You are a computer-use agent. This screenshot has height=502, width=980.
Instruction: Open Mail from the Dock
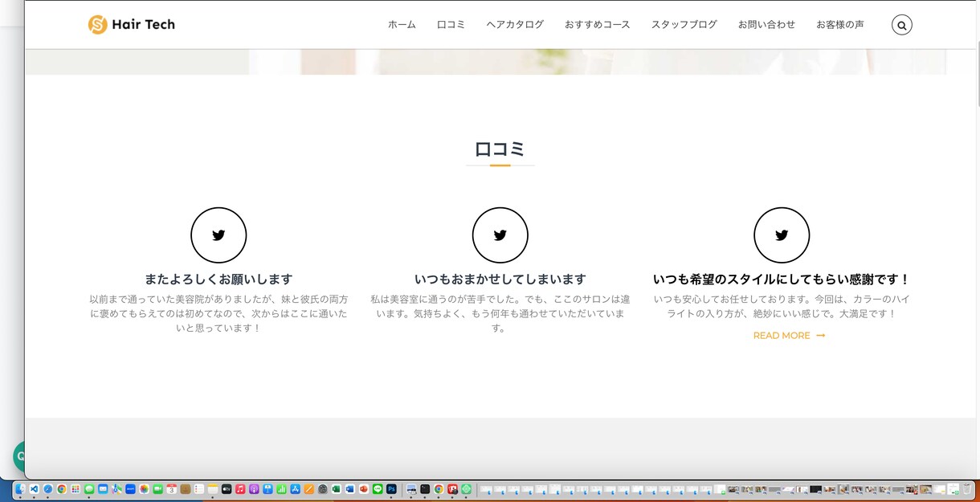click(x=103, y=488)
